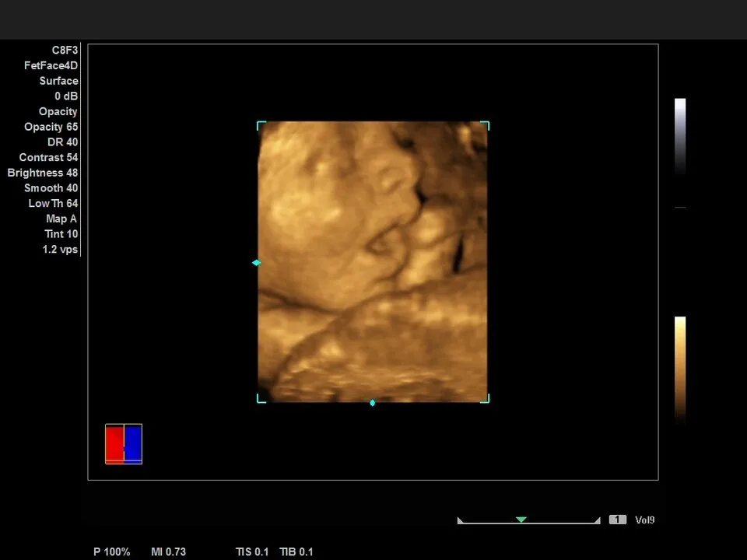Screen dimensions: 747x560
Task: Select the FetFace4D preset label
Action: pyautogui.click(x=51, y=65)
